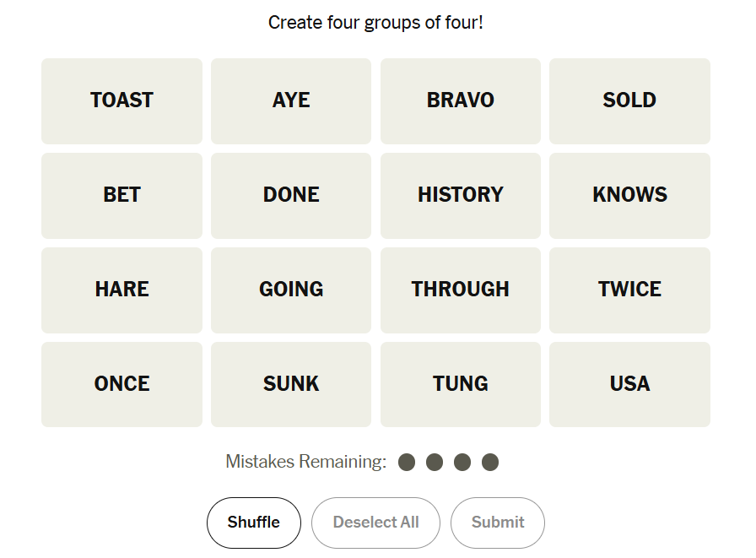Image resolution: width=756 pixels, height=558 pixels.
Task: Select the TOAST word tile
Action: click(x=122, y=101)
